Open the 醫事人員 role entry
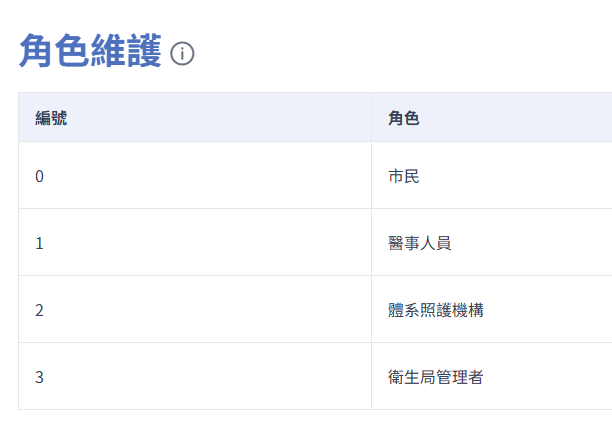Viewport: 612px width, 441px height. pos(420,243)
